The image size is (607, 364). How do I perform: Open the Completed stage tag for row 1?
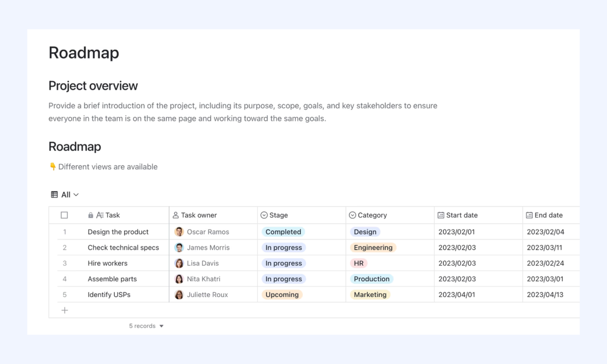pyautogui.click(x=283, y=232)
